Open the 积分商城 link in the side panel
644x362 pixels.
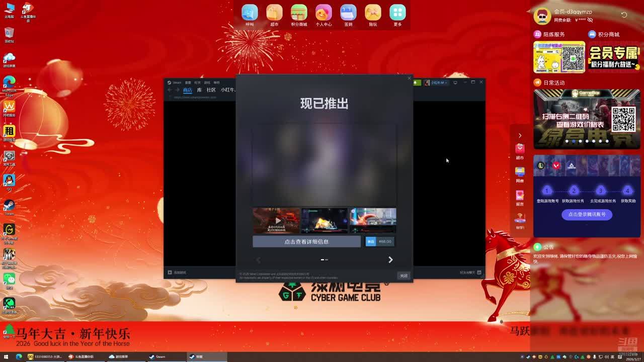pyautogui.click(x=604, y=34)
